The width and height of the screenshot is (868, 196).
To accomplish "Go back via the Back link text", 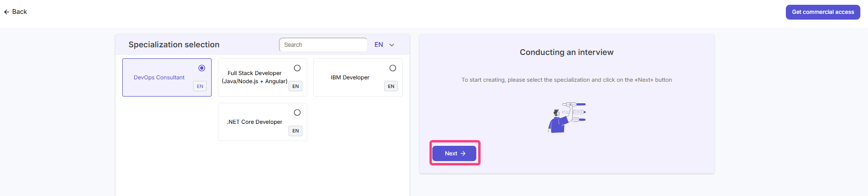I will point(20,12).
